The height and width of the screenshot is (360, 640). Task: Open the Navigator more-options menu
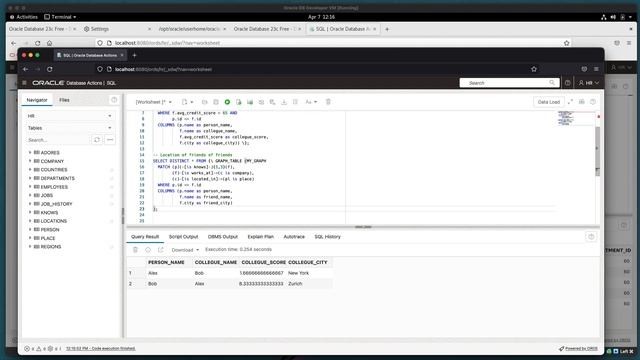(110, 140)
